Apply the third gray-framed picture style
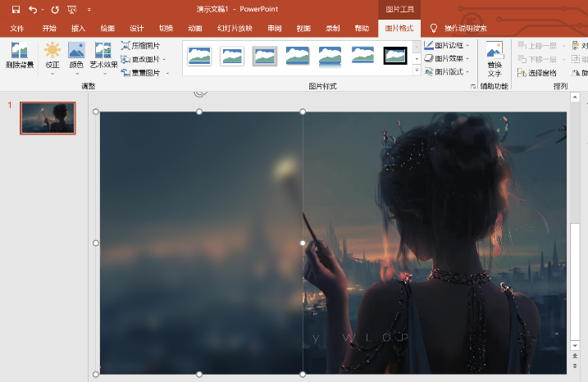Screen dimensions: 588x382 tap(265, 57)
